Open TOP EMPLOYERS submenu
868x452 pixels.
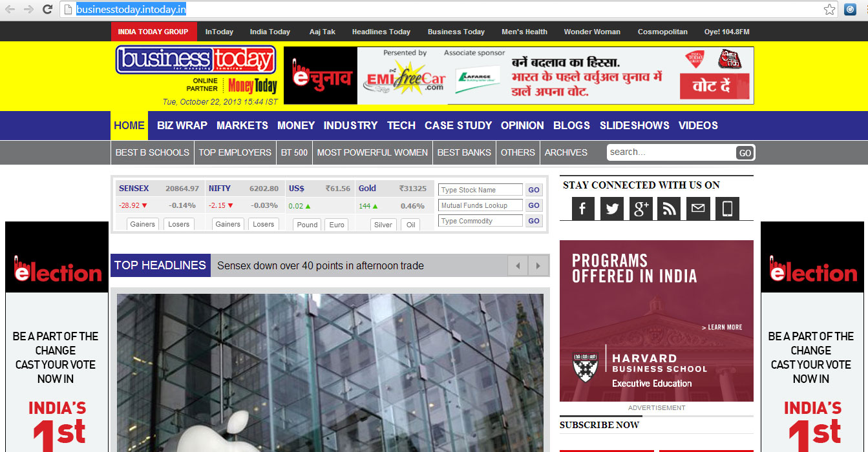235,152
